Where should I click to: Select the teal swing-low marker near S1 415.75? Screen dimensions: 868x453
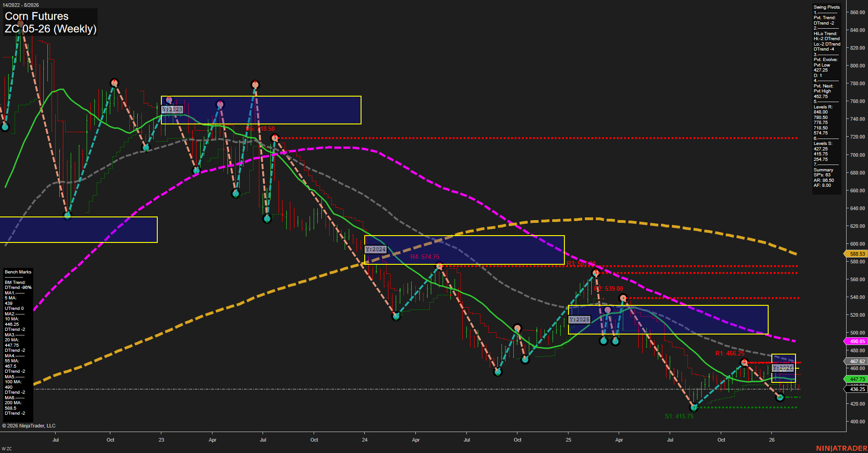(693, 408)
